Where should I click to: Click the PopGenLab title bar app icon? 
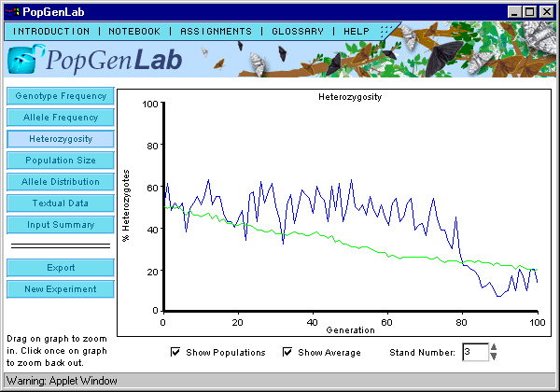(x=12, y=12)
